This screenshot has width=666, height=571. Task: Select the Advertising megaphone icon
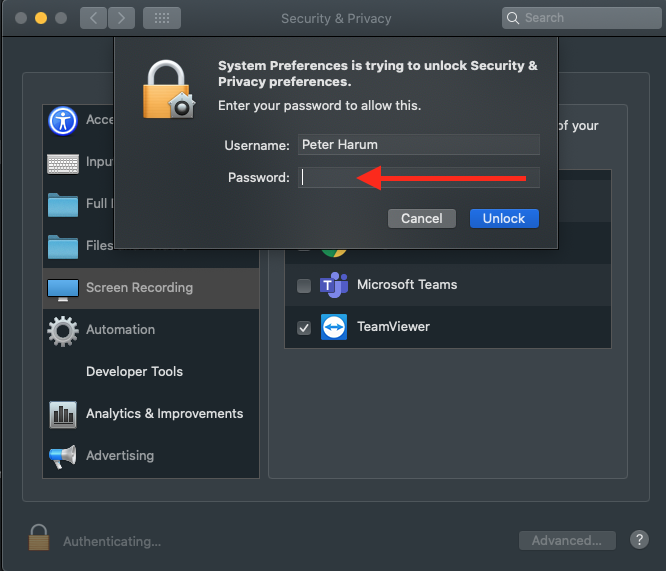pos(63,456)
